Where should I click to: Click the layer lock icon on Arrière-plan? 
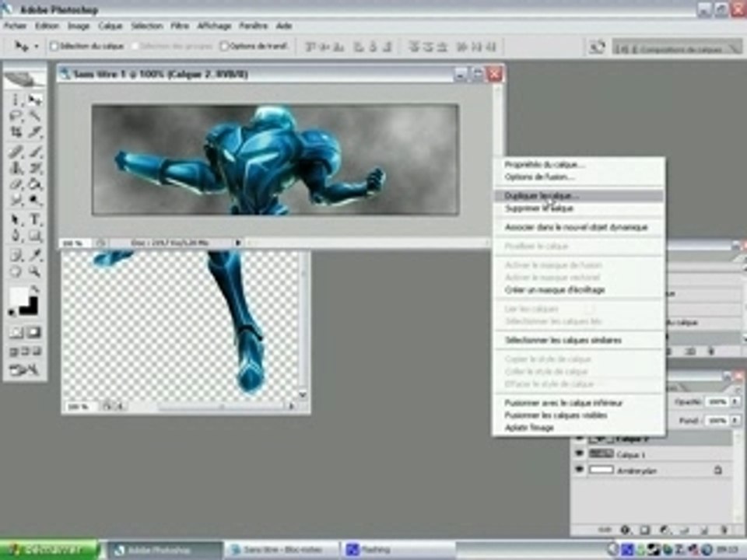[717, 471]
